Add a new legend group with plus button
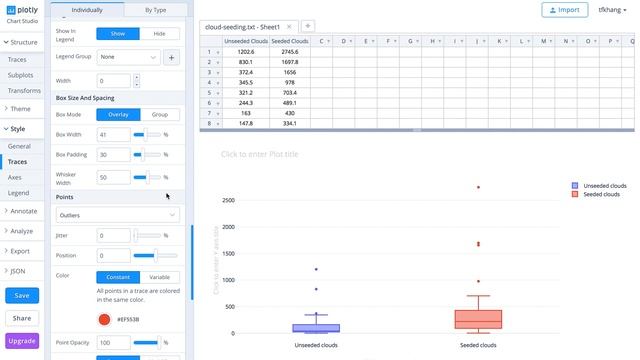Viewport: 640px width, 360px height. pos(171,58)
